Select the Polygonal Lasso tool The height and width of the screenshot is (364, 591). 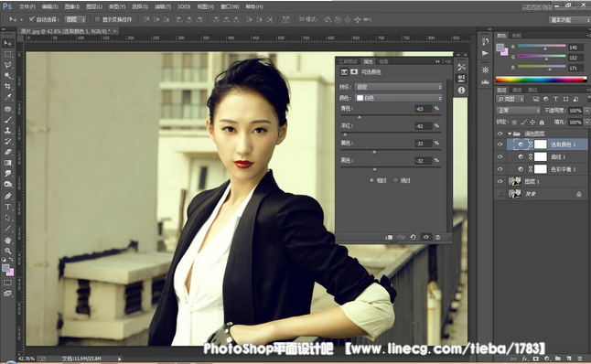[7, 65]
